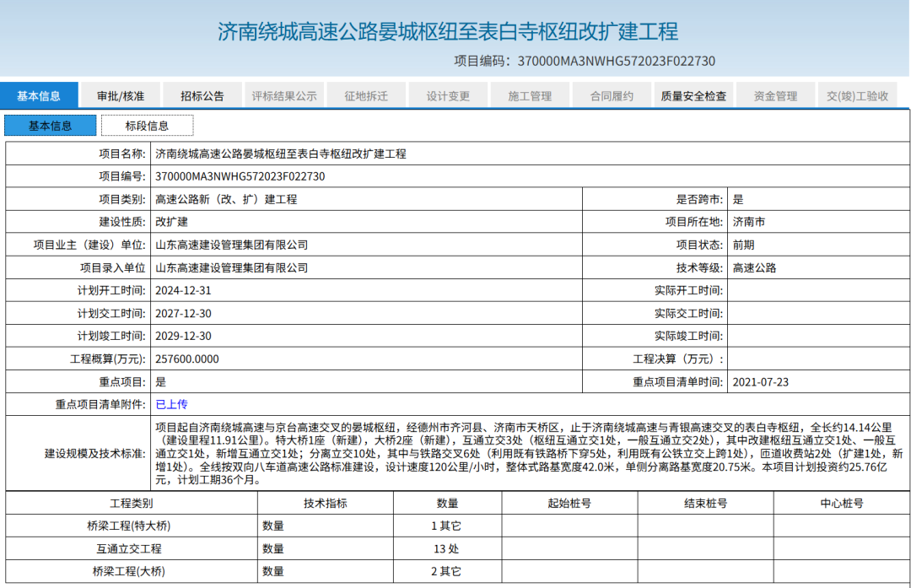The height and width of the screenshot is (588, 911).
Task: Select the 基本信息 sub-tab button
Action: point(51,126)
